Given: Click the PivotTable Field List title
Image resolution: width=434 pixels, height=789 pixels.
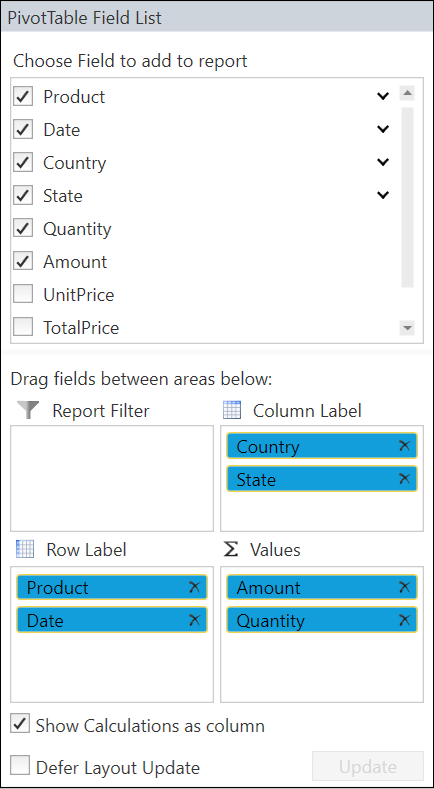Looking at the screenshot, I should (x=84, y=18).
